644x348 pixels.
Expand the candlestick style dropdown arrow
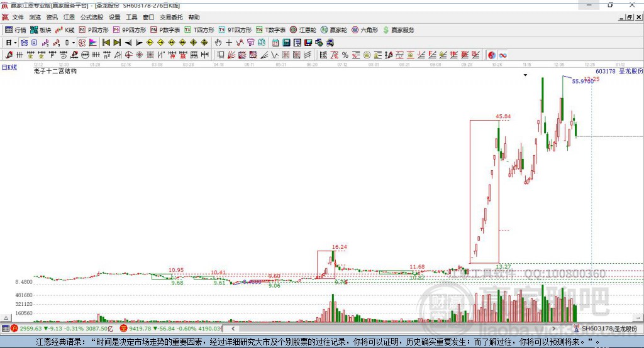[x=74, y=43]
